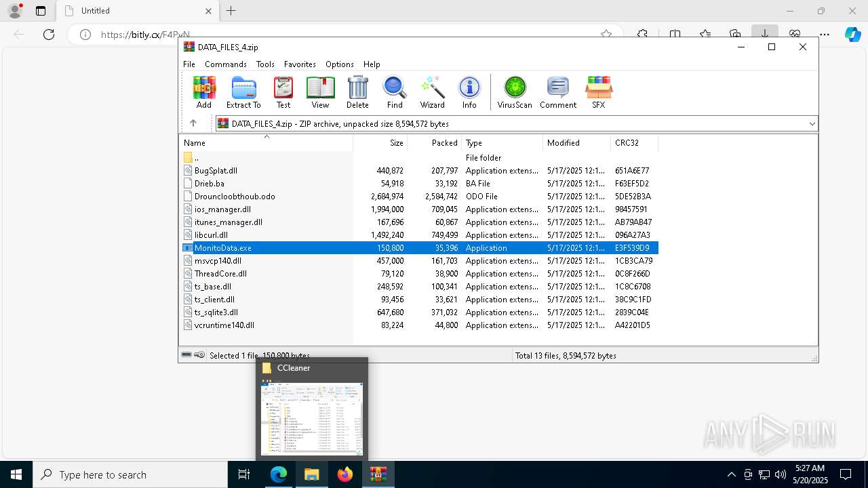Open the Options menu

tap(340, 64)
